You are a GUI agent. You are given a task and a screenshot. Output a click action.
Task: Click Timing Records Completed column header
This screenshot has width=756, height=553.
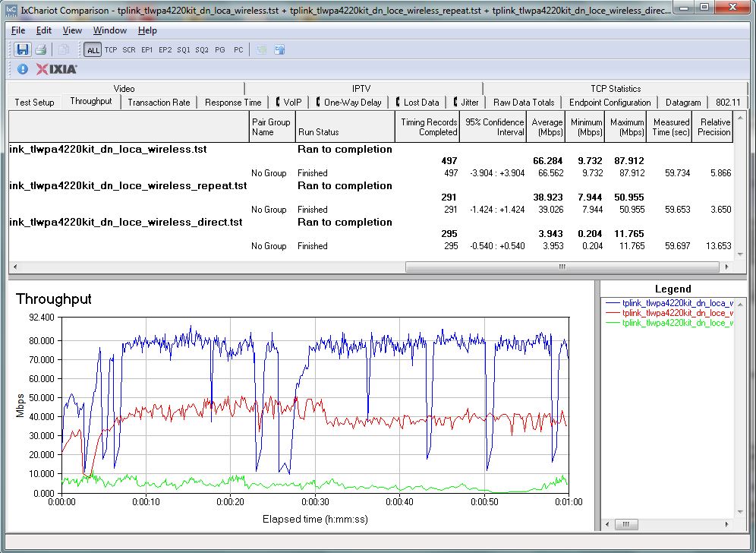[x=427, y=127]
